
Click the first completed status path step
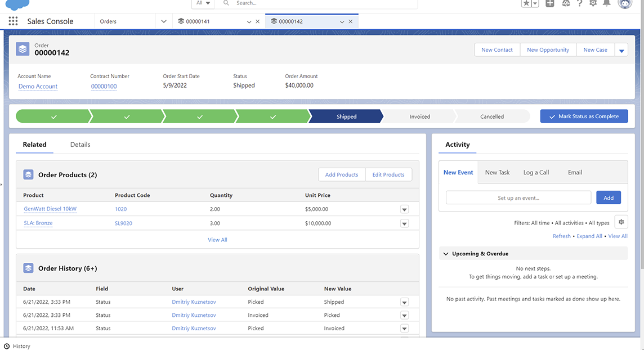53,116
